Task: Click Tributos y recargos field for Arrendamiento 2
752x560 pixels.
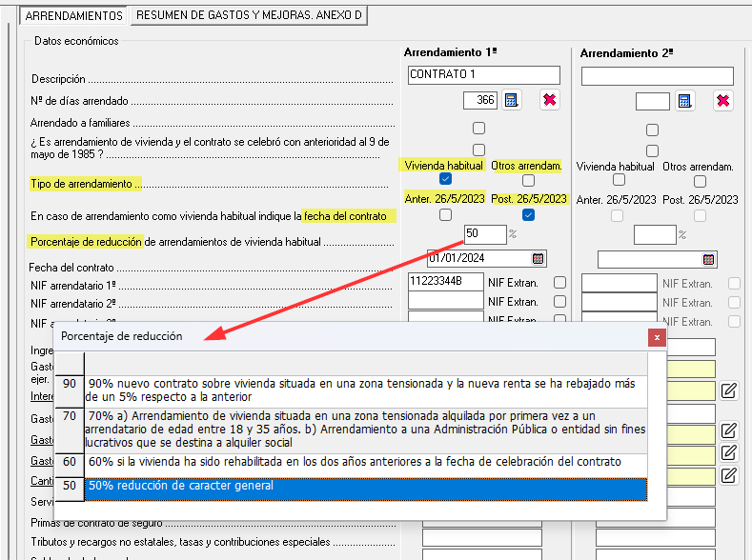Action: pyautogui.click(x=656, y=538)
